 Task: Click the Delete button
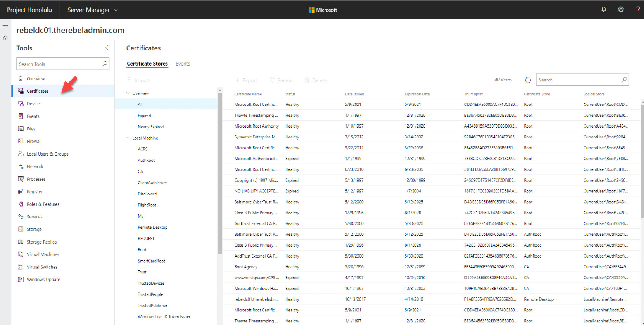pyautogui.click(x=316, y=80)
